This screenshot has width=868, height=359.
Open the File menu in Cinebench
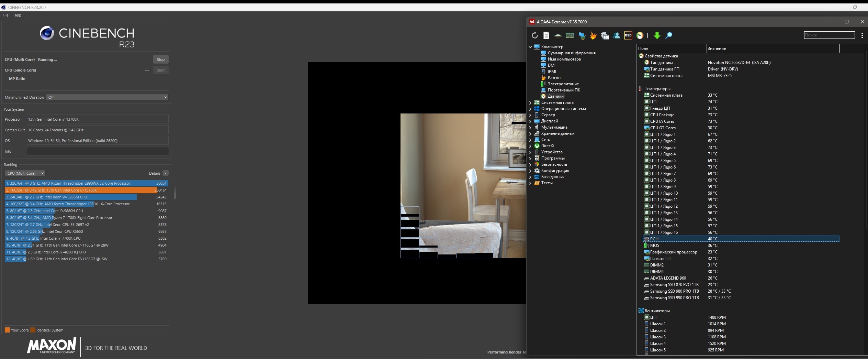click(5, 15)
